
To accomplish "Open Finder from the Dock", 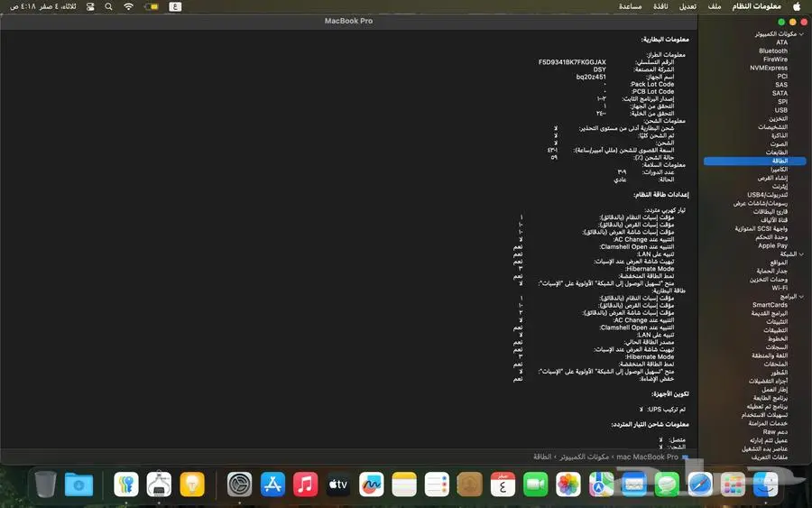I will tap(765, 485).
